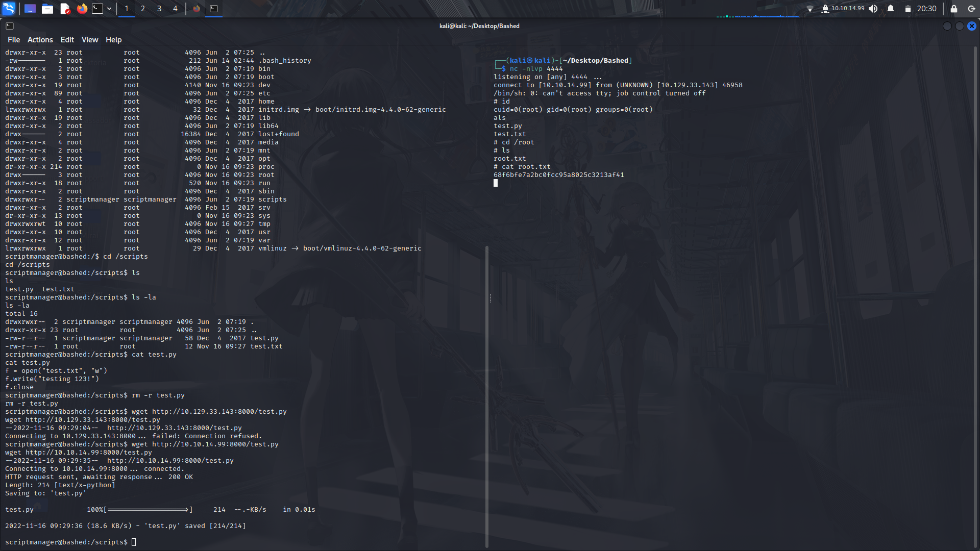Lock the screen with the padlock icon
980x551 pixels.
point(952,8)
